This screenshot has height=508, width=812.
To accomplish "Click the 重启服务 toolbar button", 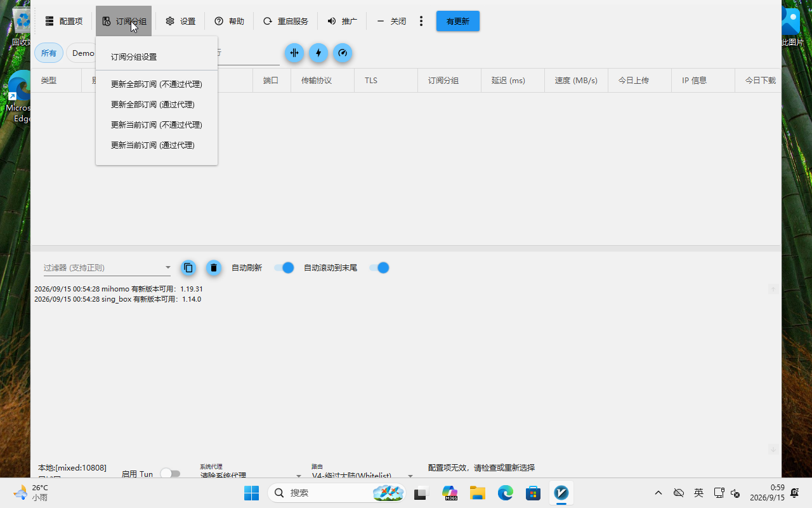I will point(285,21).
